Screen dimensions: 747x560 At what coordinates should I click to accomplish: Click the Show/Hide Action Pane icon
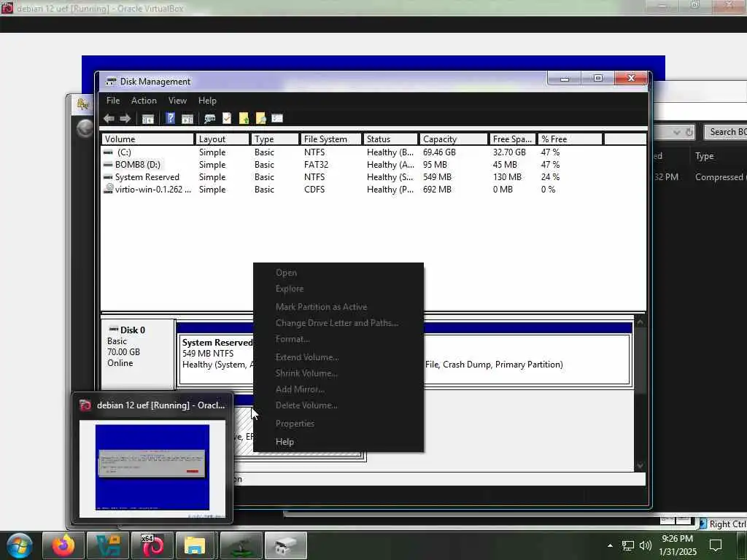point(187,119)
